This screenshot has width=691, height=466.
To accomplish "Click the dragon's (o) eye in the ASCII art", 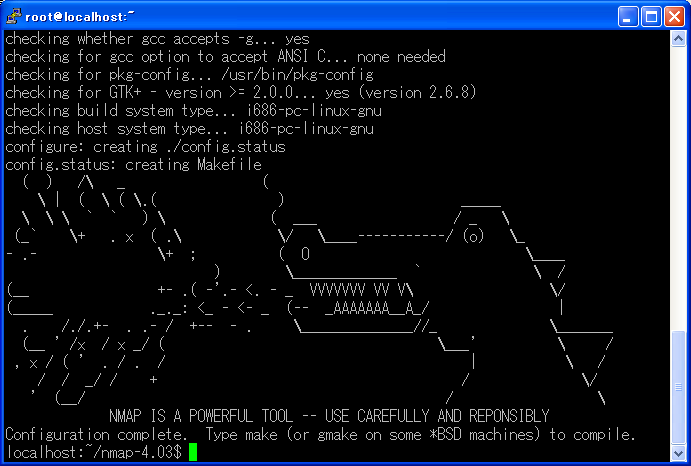I will [473, 236].
